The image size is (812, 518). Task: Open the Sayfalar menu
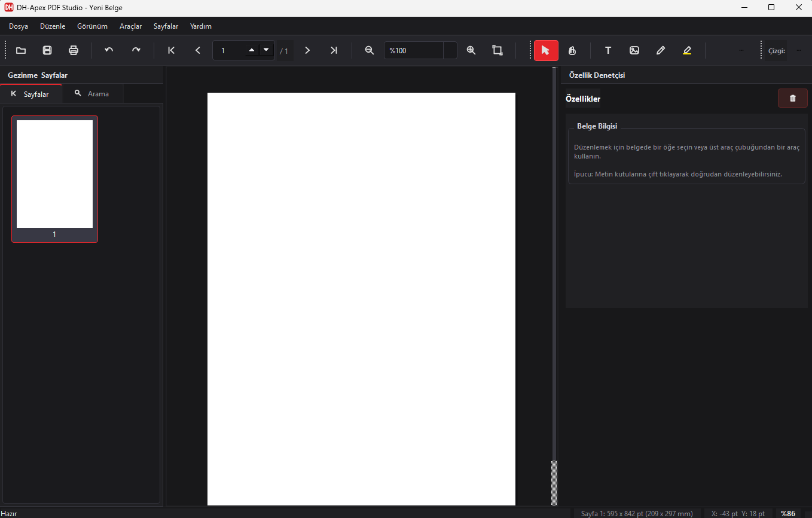[166, 26]
